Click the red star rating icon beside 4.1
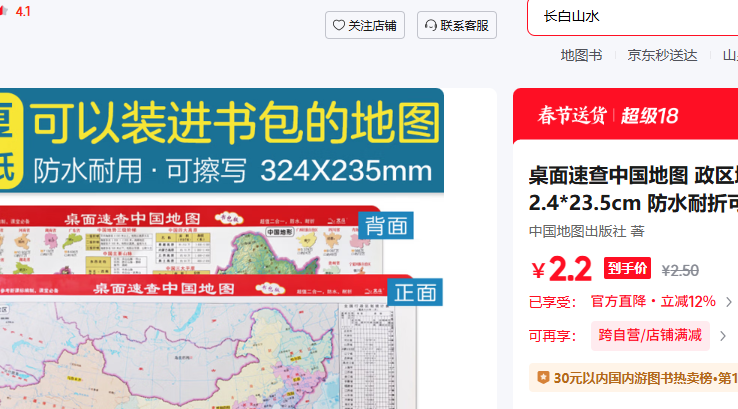 [x=3, y=11]
